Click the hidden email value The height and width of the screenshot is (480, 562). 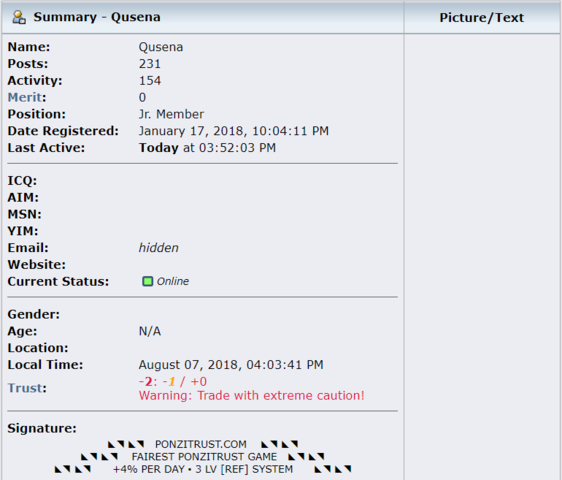pos(158,248)
